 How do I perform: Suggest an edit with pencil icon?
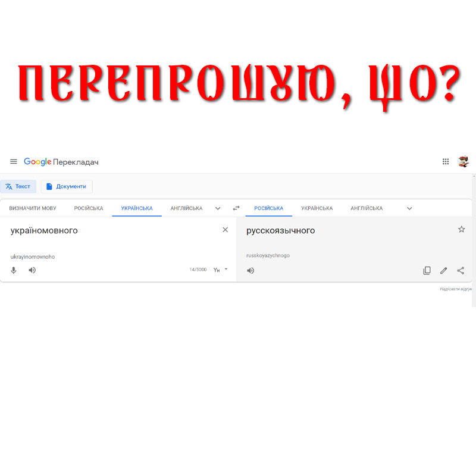click(443, 271)
